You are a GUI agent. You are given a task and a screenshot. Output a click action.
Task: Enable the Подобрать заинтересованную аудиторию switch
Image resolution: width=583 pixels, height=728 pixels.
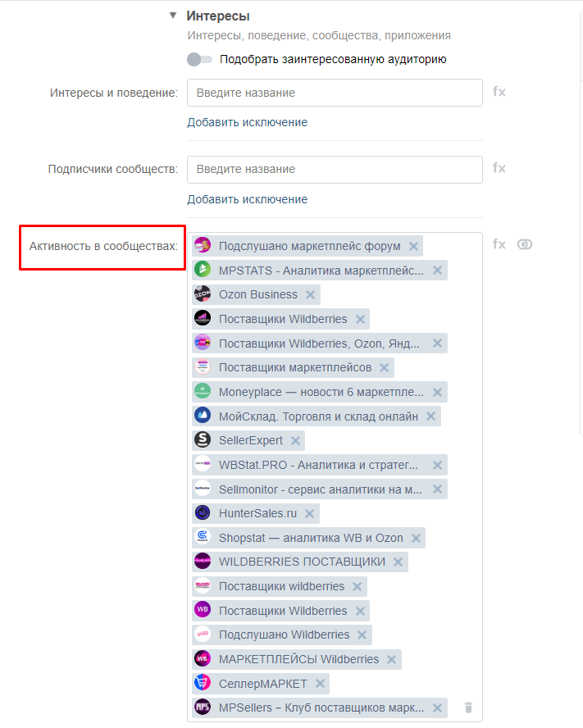[199, 59]
